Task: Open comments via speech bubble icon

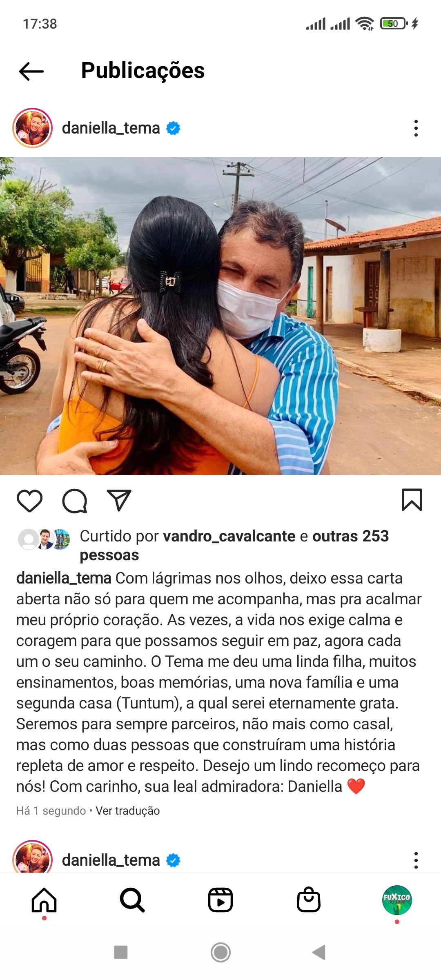Action: pos(75,501)
